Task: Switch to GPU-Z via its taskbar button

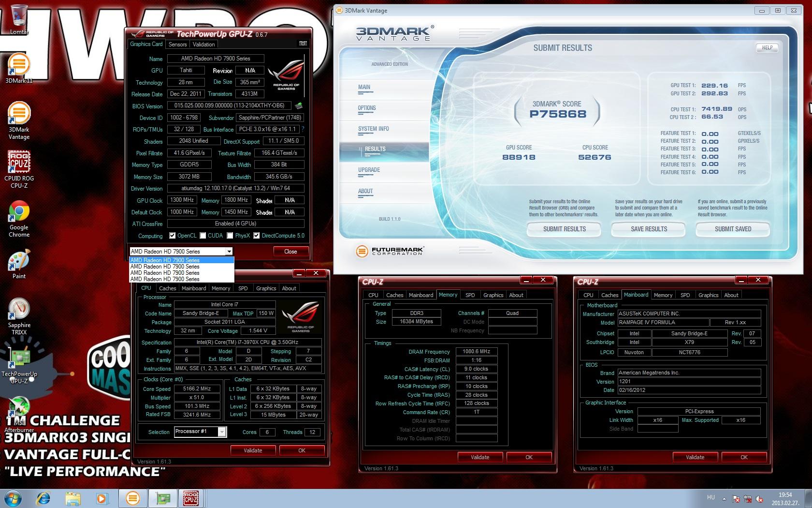Action: click(x=162, y=498)
